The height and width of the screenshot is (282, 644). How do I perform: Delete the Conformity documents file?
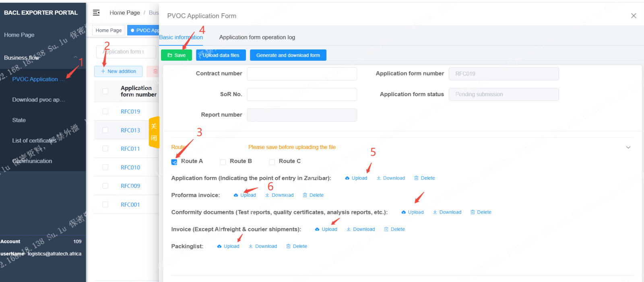[481, 212]
